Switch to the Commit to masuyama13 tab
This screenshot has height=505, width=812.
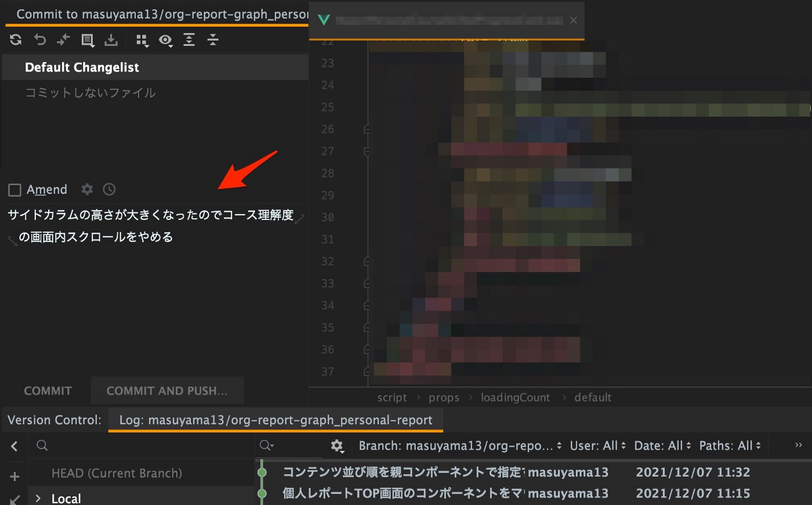click(157, 15)
